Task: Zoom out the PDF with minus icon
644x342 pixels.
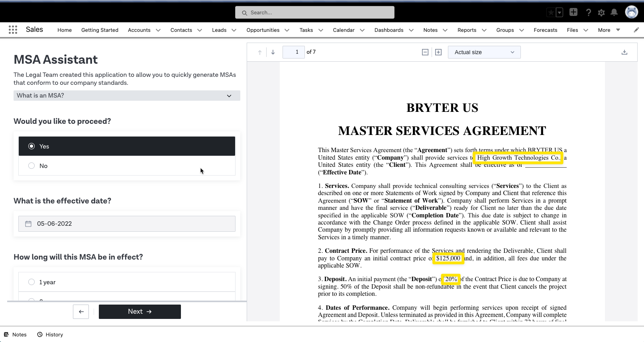Action: [425, 52]
